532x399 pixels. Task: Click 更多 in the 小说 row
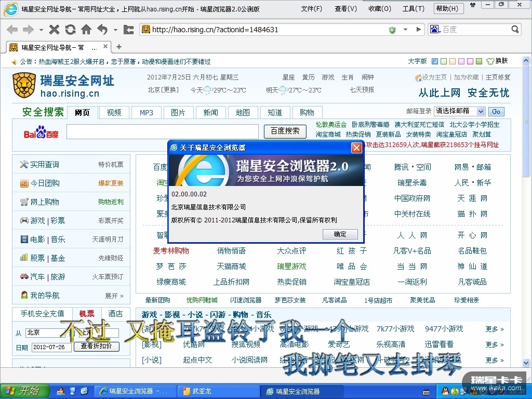click(x=495, y=360)
